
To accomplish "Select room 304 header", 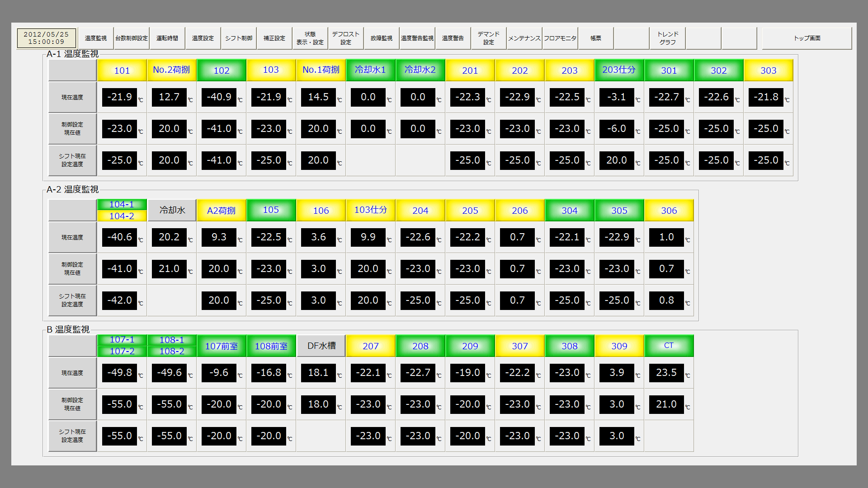I will (570, 210).
